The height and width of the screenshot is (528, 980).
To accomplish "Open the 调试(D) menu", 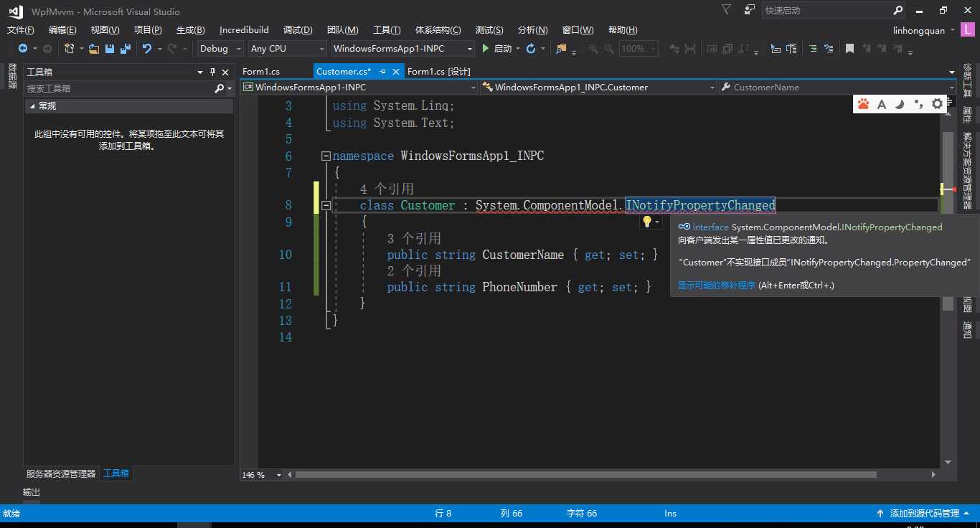I will coord(298,29).
